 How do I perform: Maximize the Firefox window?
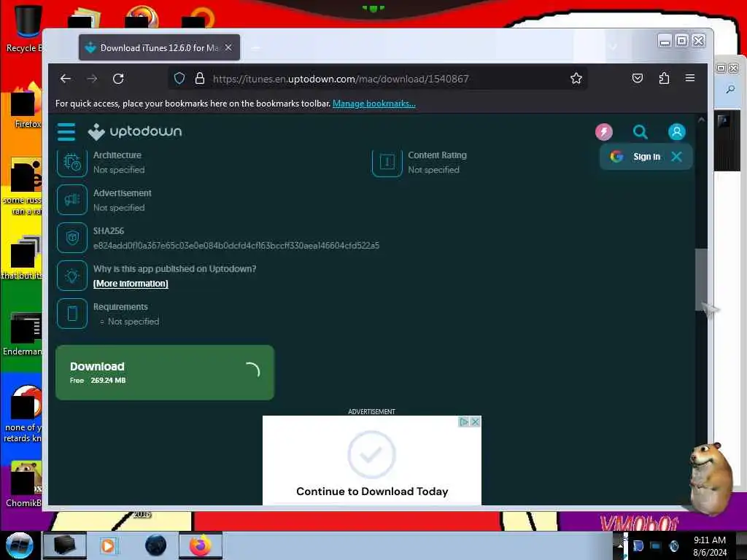click(x=682, y=41)
